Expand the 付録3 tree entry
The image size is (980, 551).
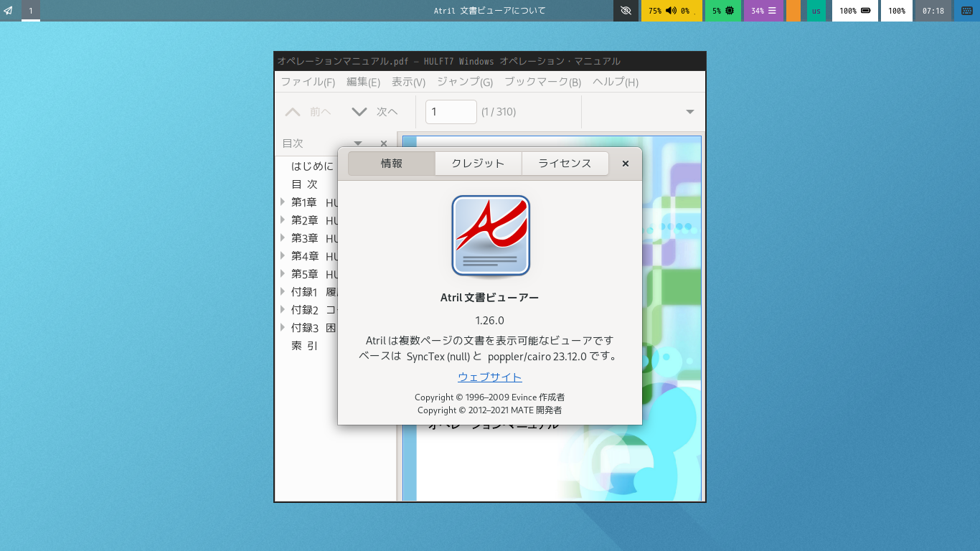pos(283,328)
